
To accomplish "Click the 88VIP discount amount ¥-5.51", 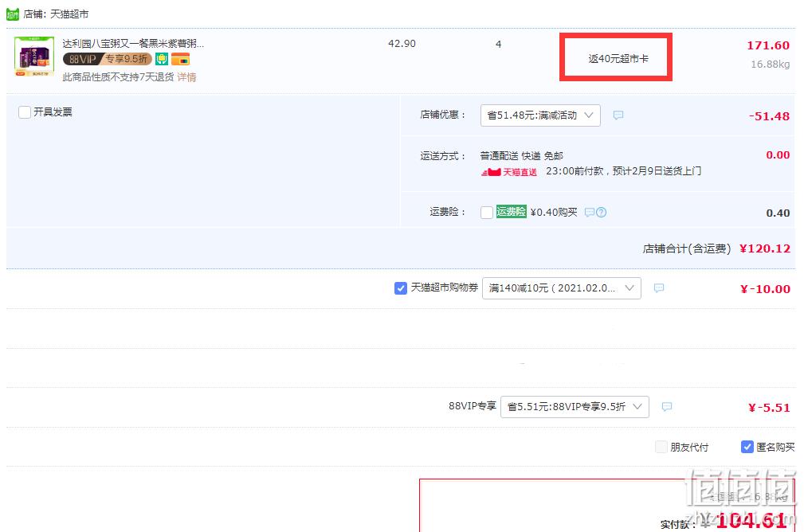I will (x=769, y=408).
